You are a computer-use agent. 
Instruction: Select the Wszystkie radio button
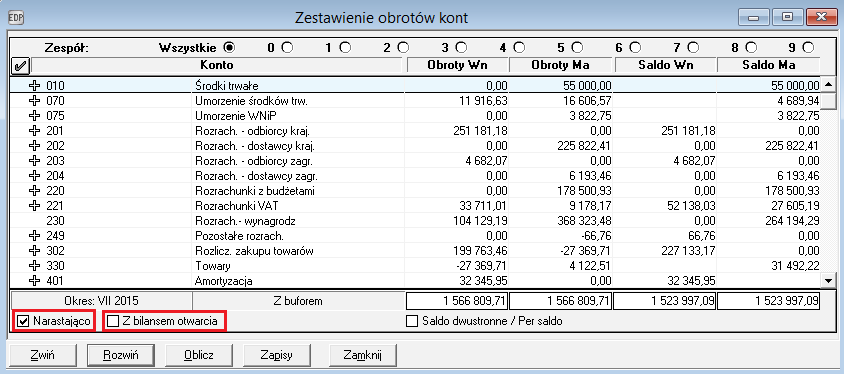tap(230, 48)
